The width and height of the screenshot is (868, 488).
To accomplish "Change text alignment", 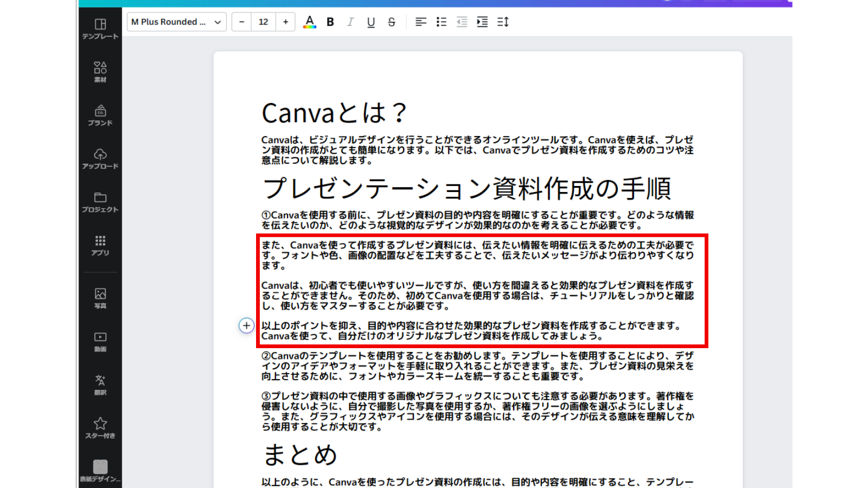I will pos(421,22).
